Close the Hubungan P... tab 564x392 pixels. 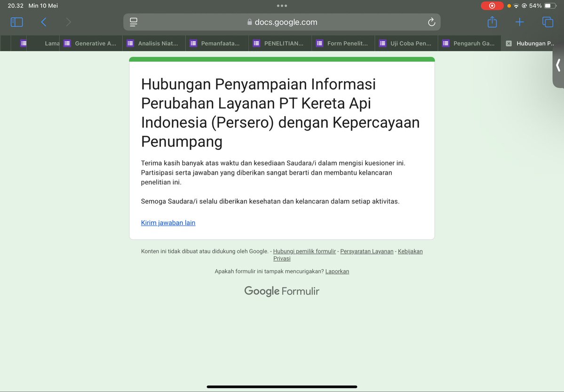[508, 43]
